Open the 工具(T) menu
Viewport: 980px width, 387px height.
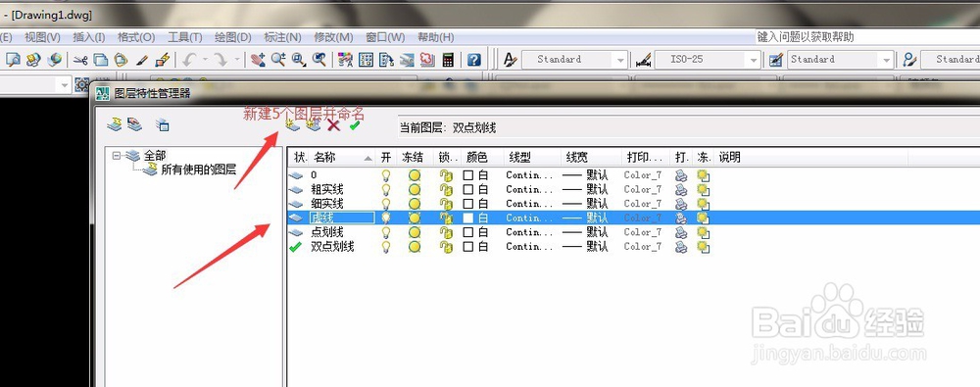click(185, 37)
